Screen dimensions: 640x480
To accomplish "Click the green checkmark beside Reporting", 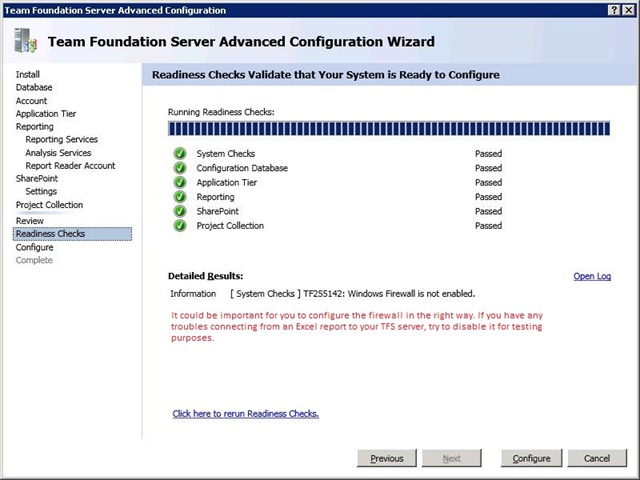I will 180,197.
